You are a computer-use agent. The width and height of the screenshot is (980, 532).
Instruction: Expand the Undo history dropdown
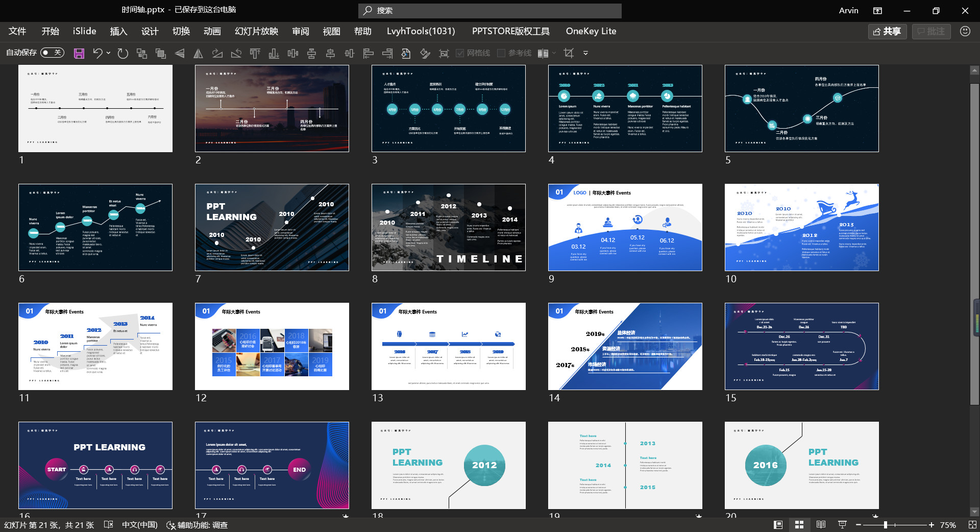tap(109, 53)
